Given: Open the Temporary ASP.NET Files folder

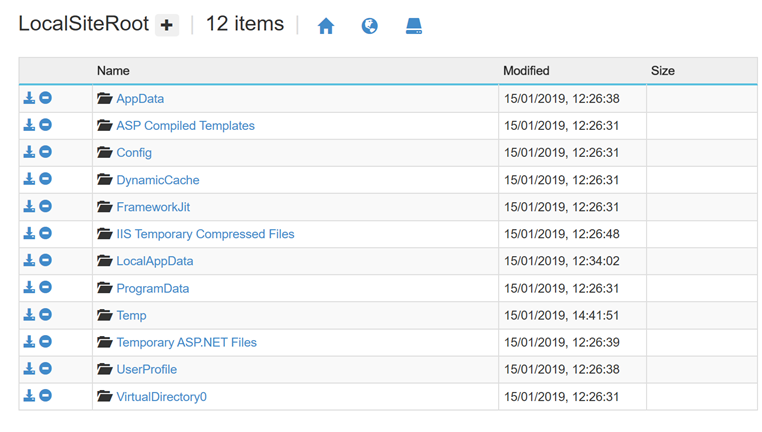Looking at the screenshot, I should pyautogui.click(x=186, y=343).
